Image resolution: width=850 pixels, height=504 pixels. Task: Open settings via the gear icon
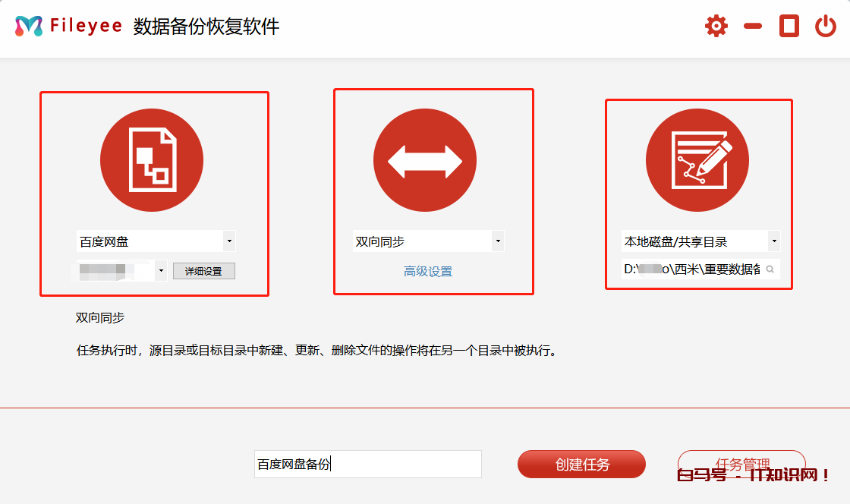(716, 27)
